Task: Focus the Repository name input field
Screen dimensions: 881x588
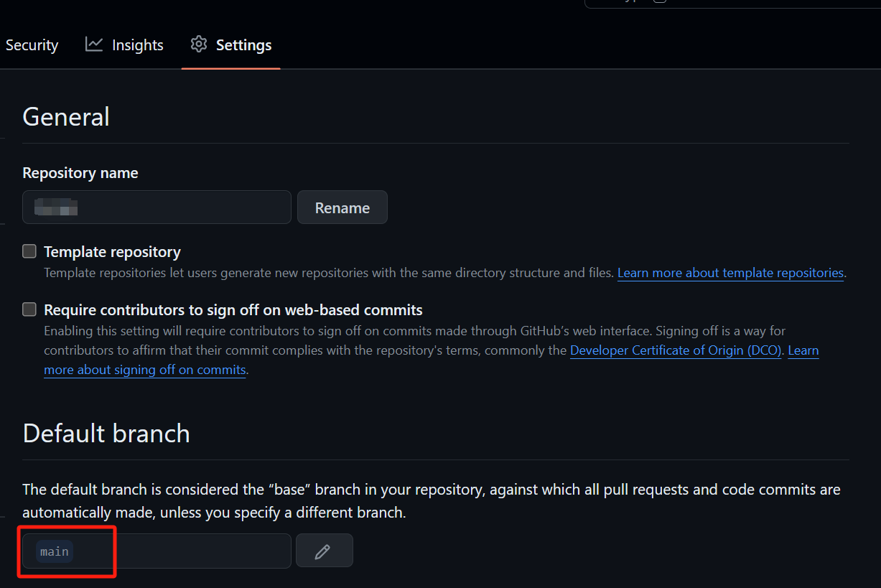Action: [x=157, y=207]
